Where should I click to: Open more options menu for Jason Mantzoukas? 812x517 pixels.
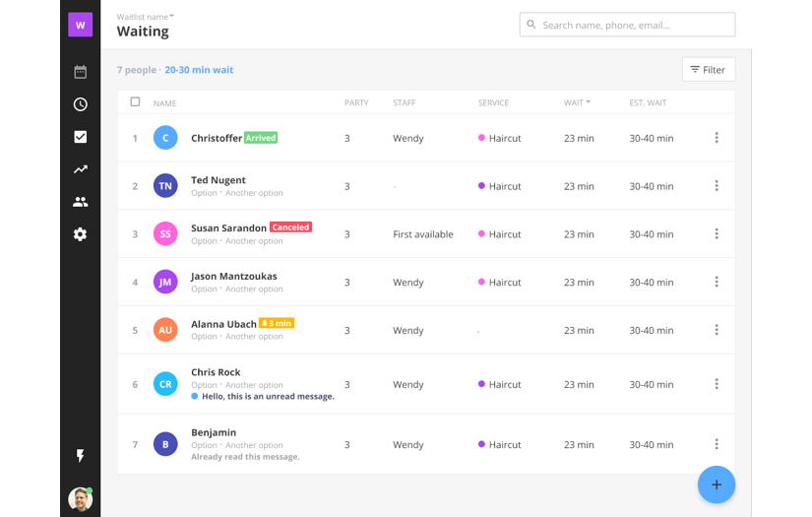pyautogui.click(x=717, y=282)
